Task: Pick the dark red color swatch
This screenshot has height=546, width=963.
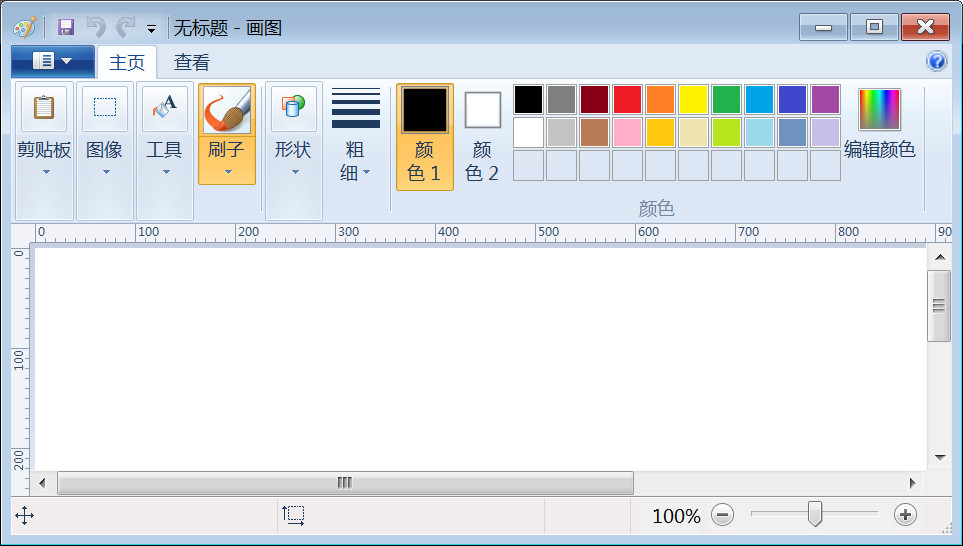Action: click(x=595, y=99)
